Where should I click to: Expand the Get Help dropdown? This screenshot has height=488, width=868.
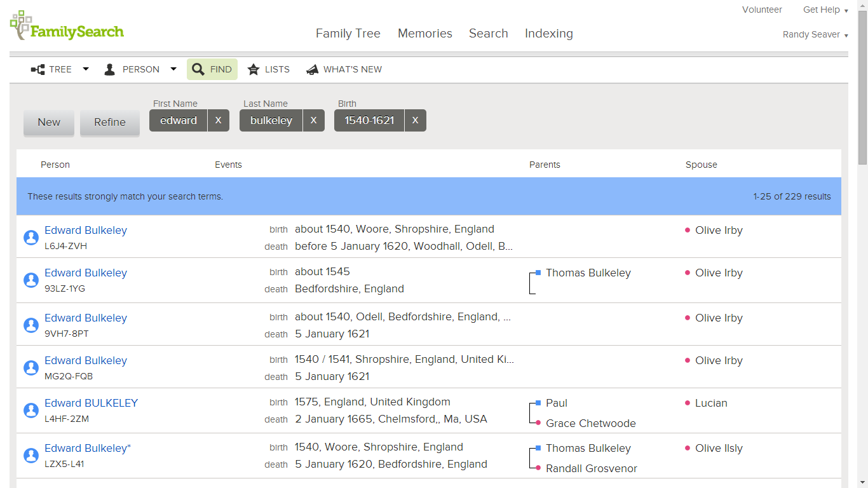(824, 10)
